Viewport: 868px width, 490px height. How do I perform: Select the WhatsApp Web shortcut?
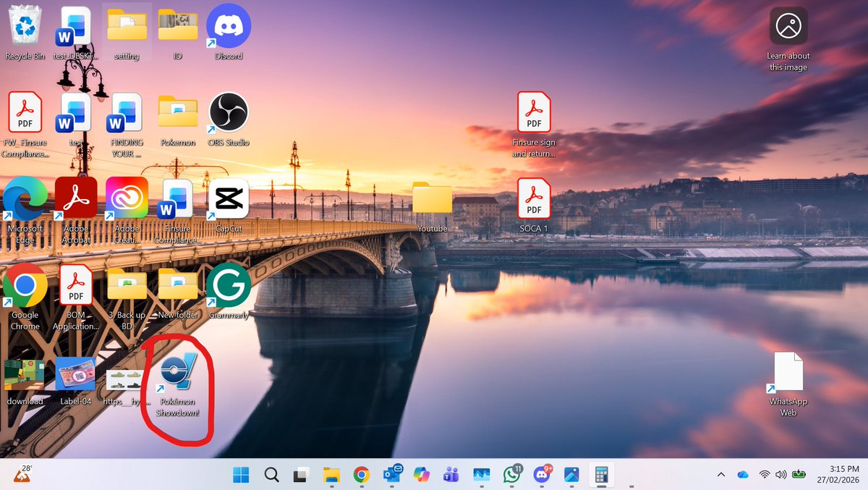point(788,384)
